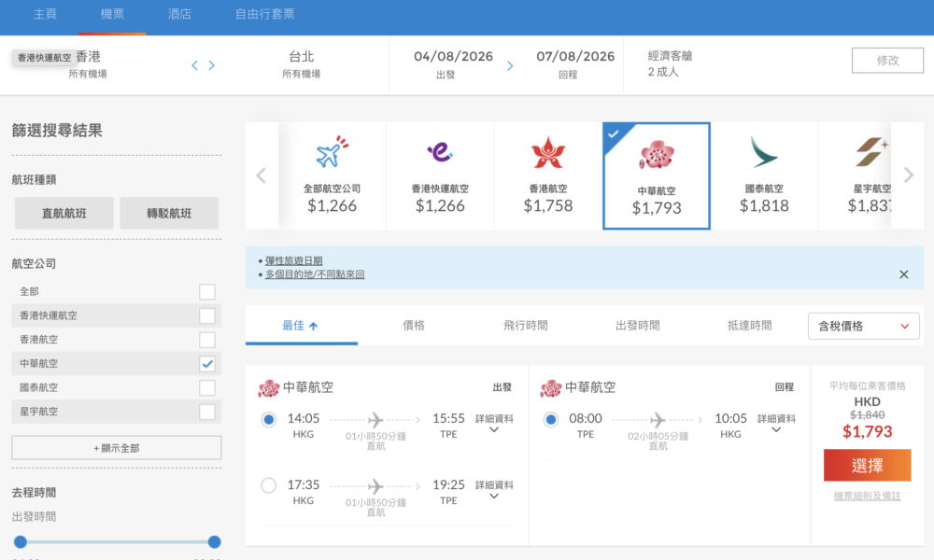Sort results by 飛行時間
This screenshot has width=934, height=560.
525,326
